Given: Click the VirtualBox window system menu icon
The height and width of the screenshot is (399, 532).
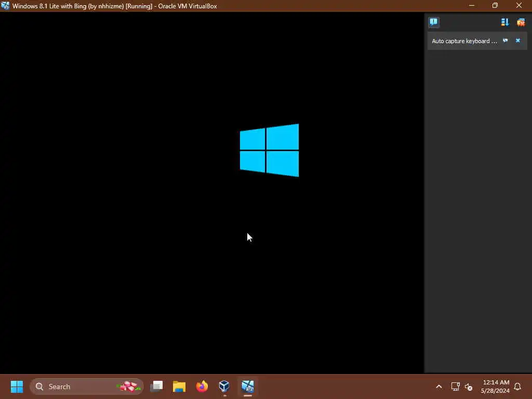Looking at the screenshot, I should click(x=5, y=6).
